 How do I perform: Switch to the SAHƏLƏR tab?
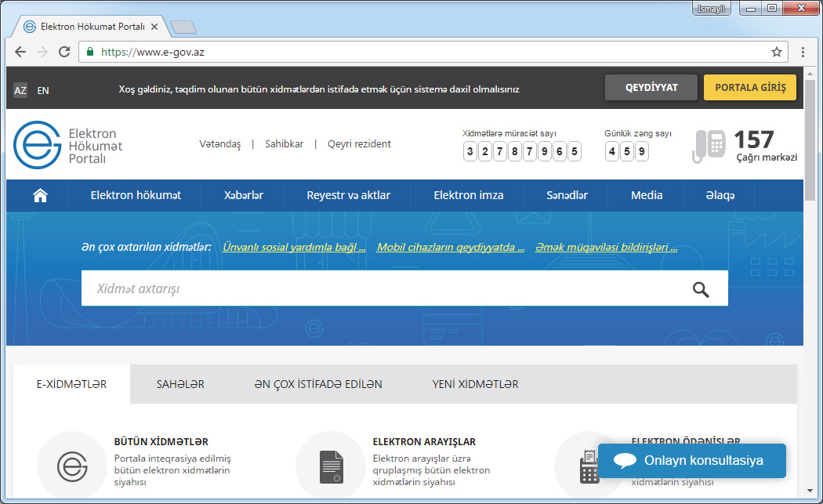point(180,384)
